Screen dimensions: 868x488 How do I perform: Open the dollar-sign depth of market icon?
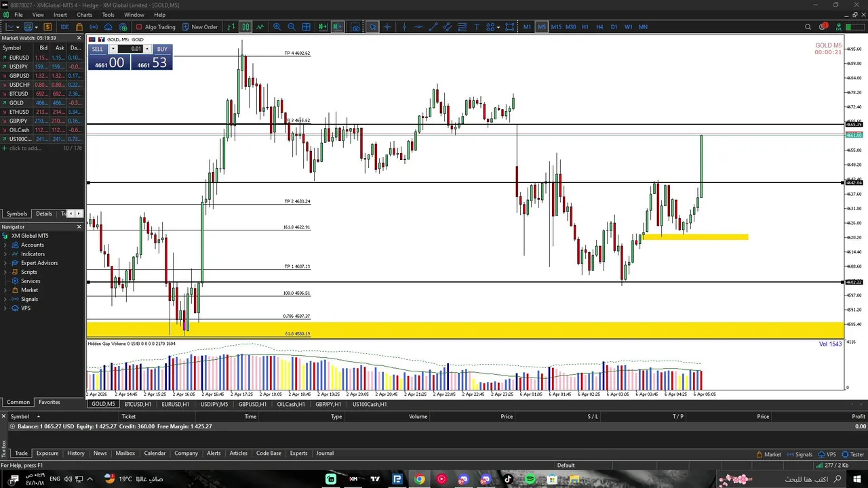47,27
